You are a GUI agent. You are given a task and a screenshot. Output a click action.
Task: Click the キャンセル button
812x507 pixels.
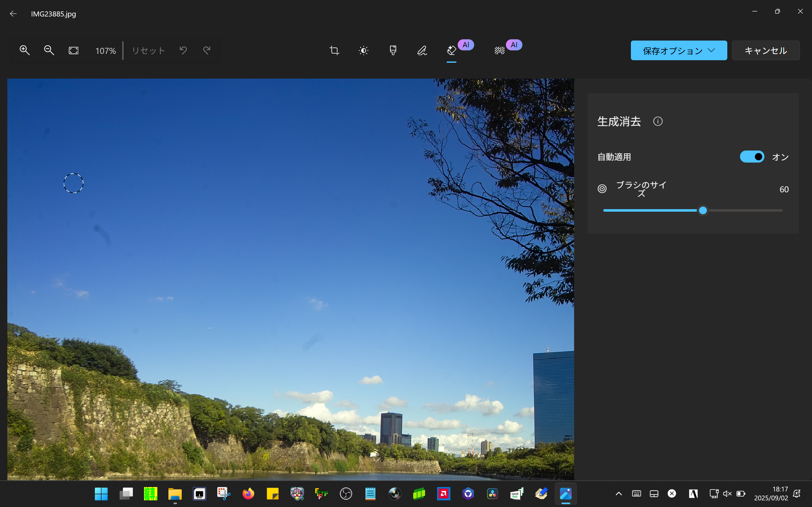pyautogui.click(x=765, y=51)
